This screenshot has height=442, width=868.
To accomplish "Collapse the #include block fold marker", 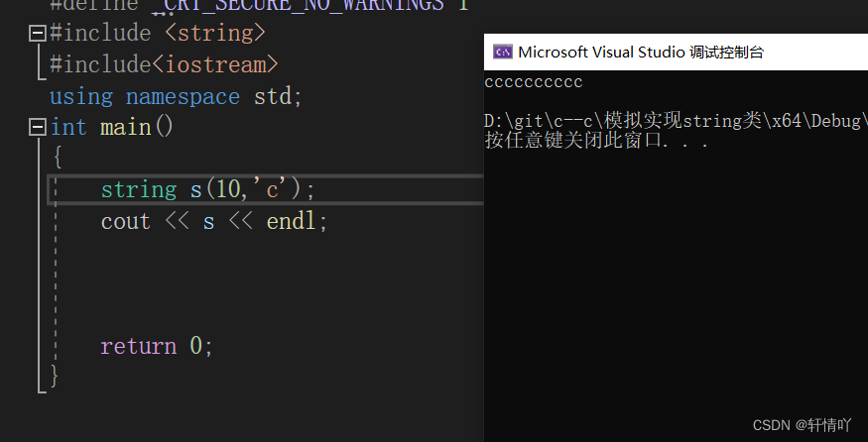I will [37, 34].
